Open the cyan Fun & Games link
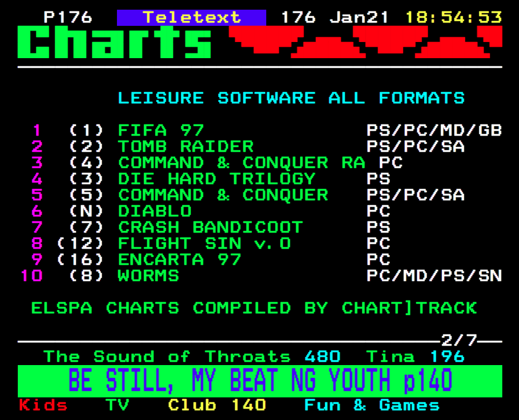This screenshot has height=420, width=519. coord(372,405)
